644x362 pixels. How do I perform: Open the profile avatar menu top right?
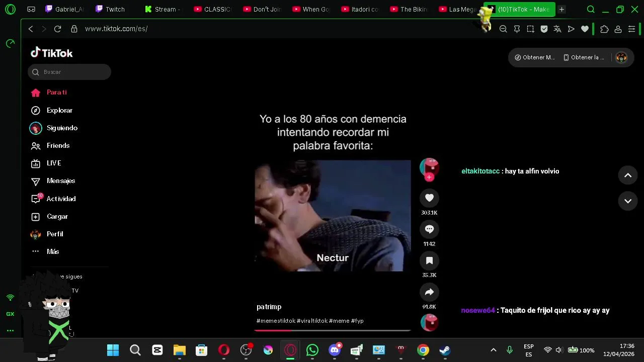pos(621,57)
